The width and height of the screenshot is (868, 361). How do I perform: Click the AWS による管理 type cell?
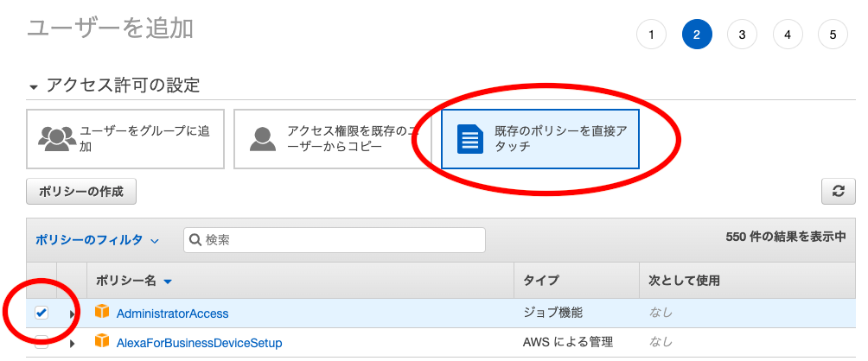coord(568,342)
